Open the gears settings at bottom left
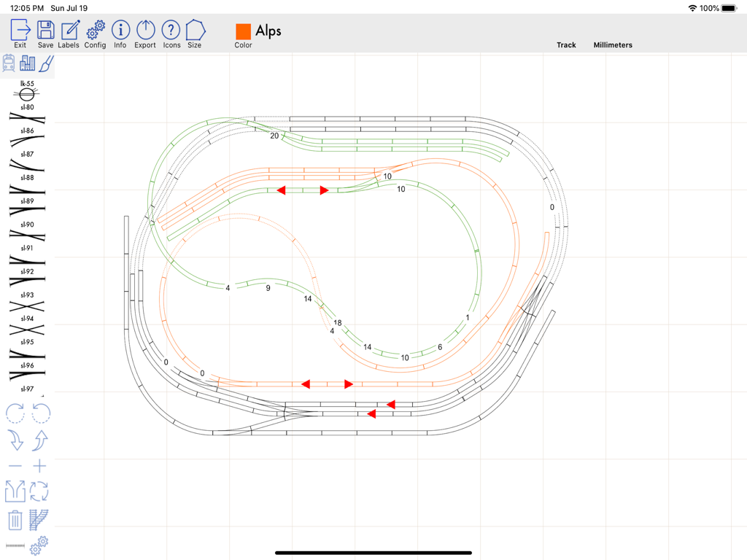Image resolution: width=747 pixels, height=560 pixels. [x=39, y=546]
